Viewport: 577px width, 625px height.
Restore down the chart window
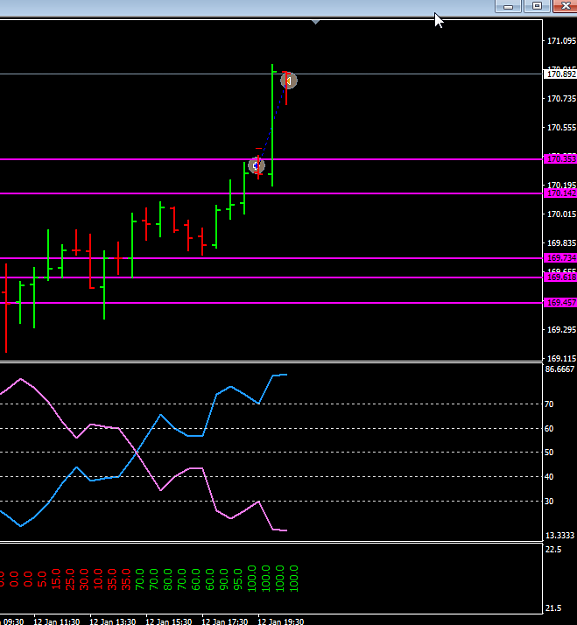(537, 6)
